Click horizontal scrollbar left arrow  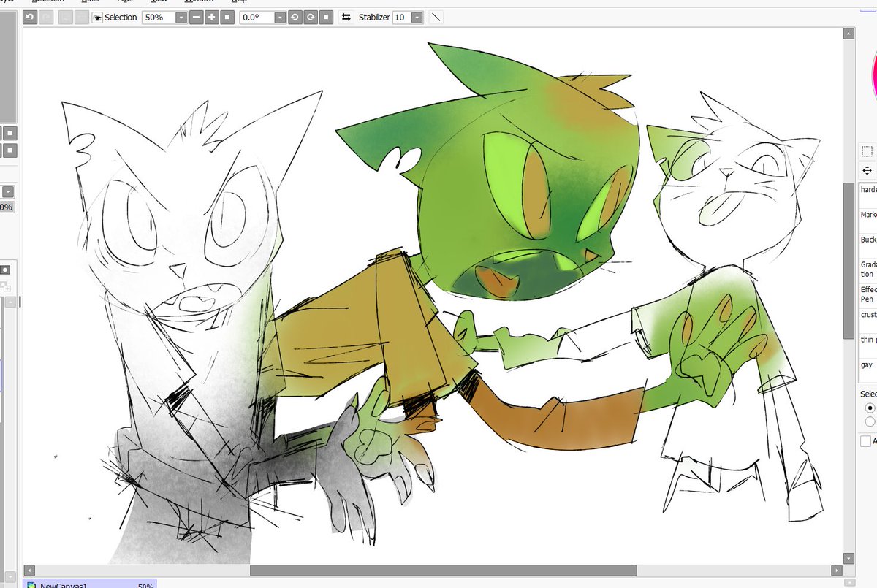point(29,570)
